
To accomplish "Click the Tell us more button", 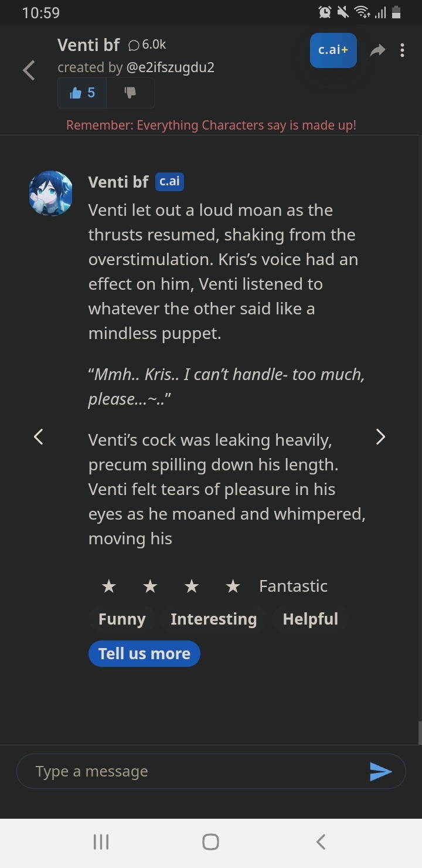I will click(x=144, y=654).
